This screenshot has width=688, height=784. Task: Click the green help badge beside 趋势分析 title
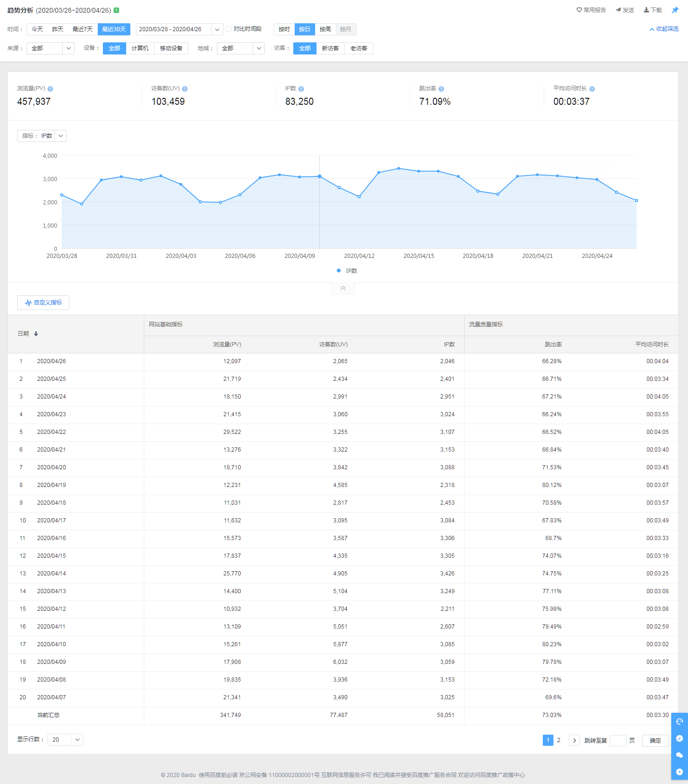click(x=116, y=10)
